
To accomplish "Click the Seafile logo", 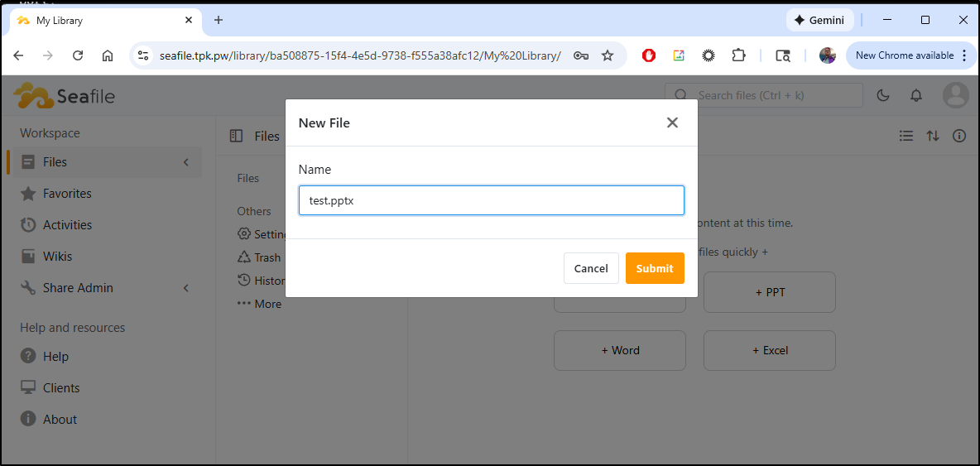I will (x=65, y=96).
